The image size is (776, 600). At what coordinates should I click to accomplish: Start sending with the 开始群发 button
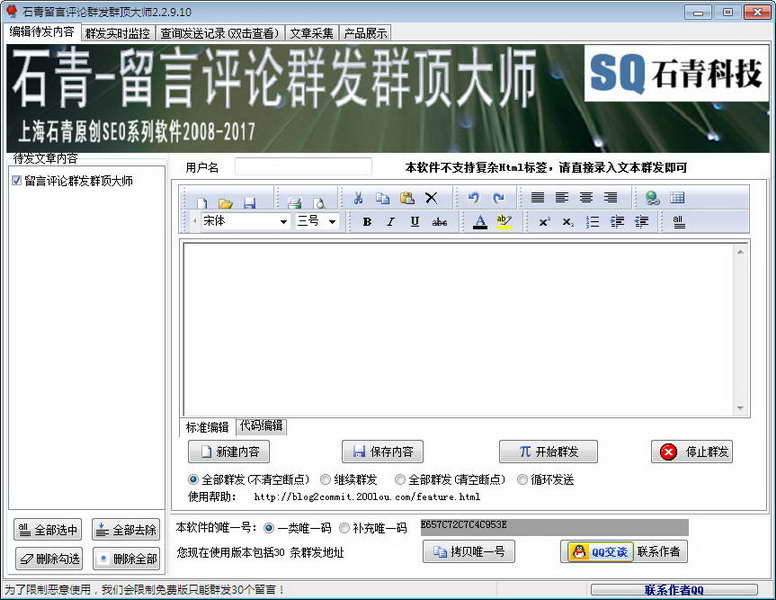(548, 451)
